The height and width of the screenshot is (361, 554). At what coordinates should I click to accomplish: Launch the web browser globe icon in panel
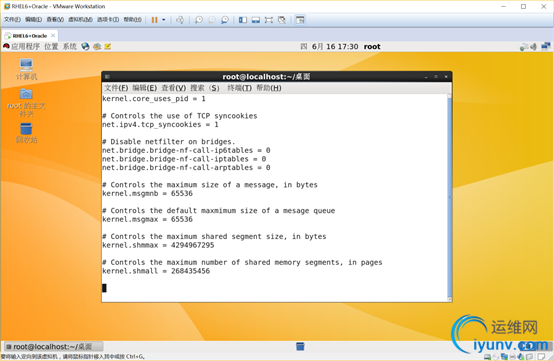click(85, 47)
